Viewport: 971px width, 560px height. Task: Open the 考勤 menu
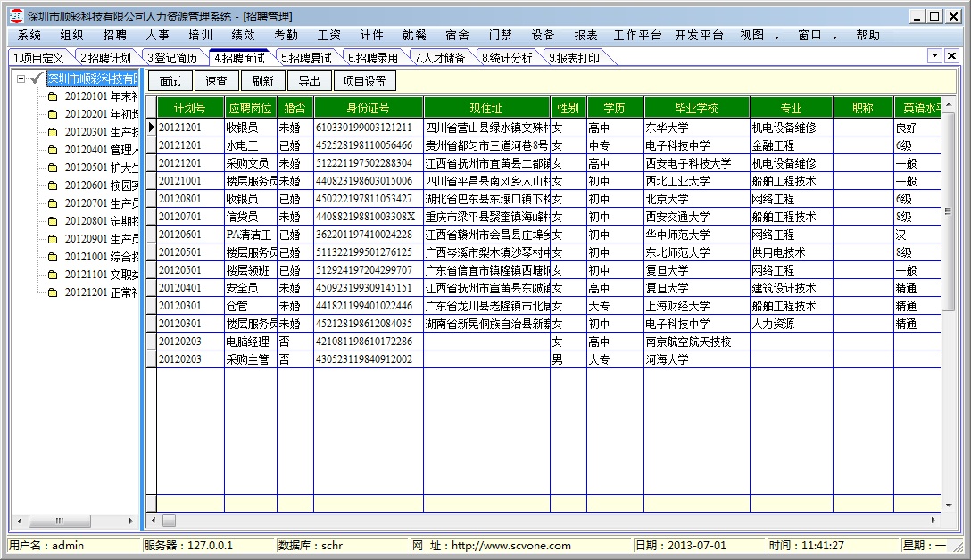click(x=286, y=36)
